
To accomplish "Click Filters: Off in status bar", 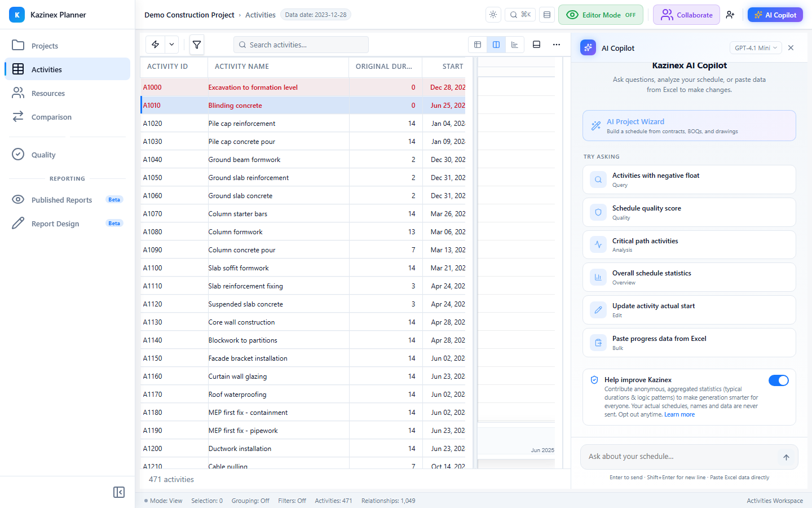I will click(x=292, y=501).
